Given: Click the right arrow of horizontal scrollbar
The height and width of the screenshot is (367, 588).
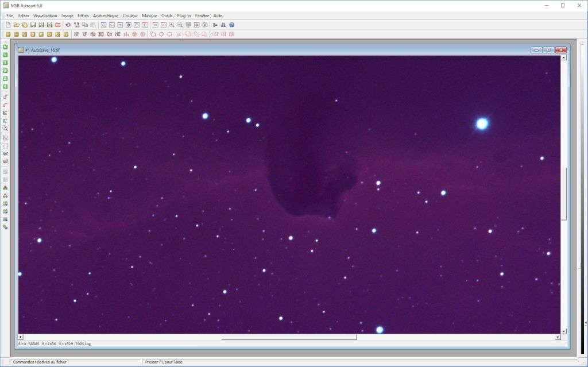Looking at the screenshot, I should coord(558,337).
